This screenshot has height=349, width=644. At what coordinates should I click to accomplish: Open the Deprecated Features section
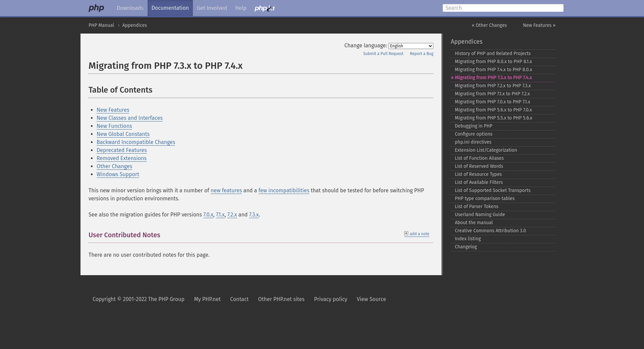pyautogui.click(x=121, y=150)
